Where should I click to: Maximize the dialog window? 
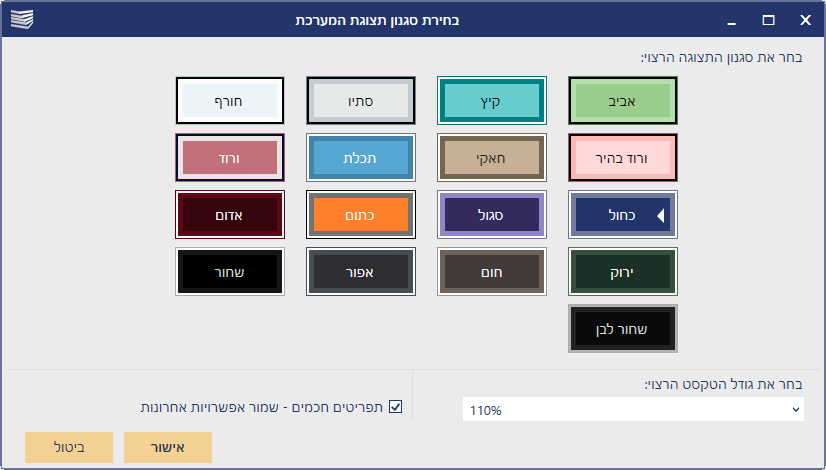click(769, 20)
